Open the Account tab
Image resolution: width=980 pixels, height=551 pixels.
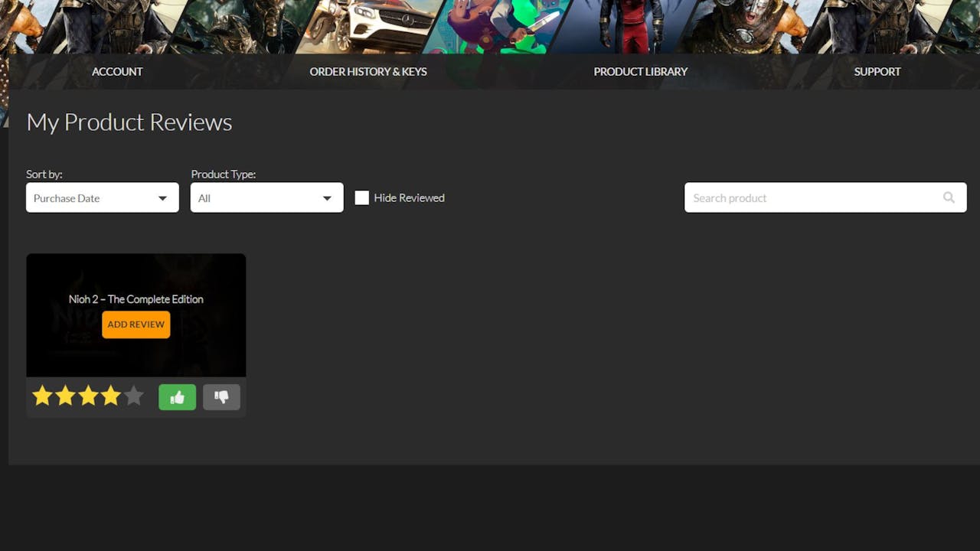117,71
